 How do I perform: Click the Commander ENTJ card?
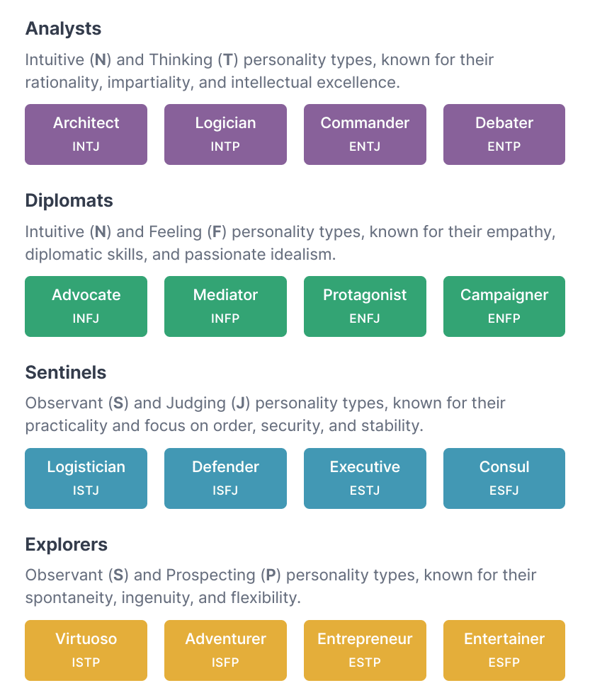click(x=365, y=134)
